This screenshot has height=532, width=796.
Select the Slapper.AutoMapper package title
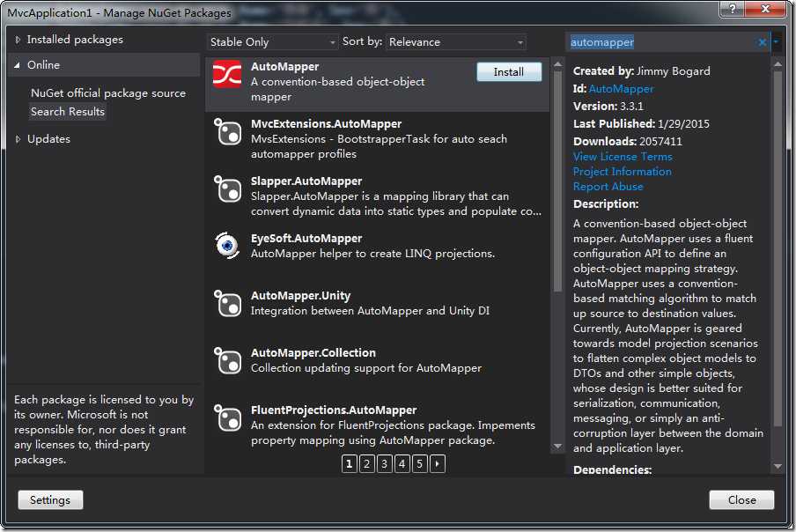tap(306, 181)
